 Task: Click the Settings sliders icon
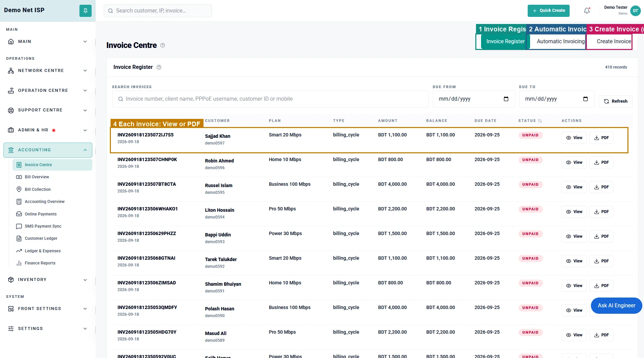tap(11, 329)
